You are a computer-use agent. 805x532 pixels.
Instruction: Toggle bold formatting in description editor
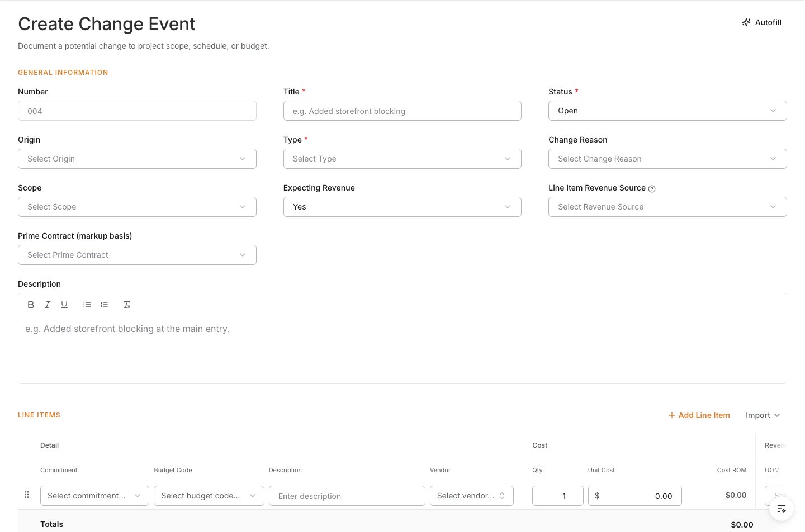(31, 305)
